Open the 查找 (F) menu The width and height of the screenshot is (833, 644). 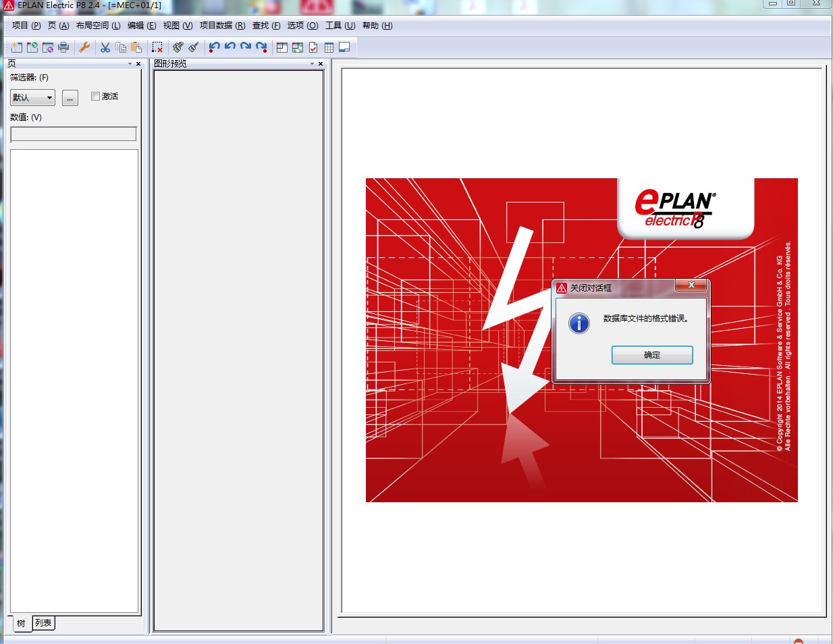coord(267,26)
